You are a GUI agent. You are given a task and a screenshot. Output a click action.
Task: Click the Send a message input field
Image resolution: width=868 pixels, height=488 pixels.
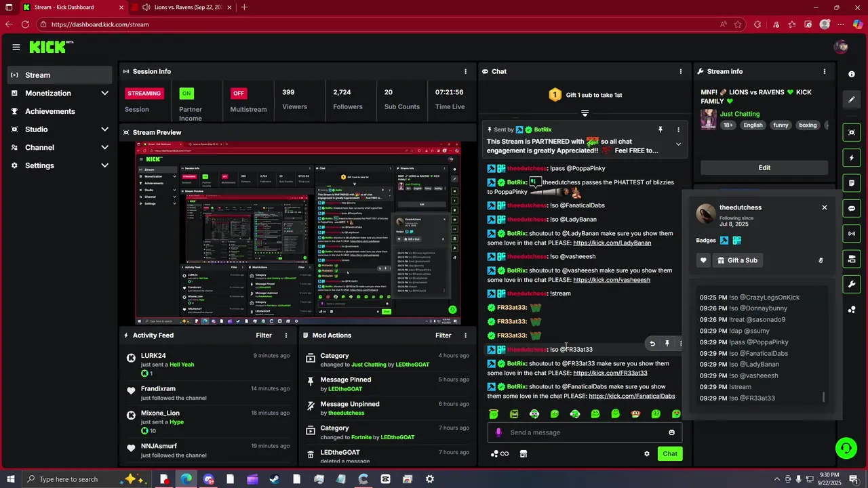tap(585, 432)
